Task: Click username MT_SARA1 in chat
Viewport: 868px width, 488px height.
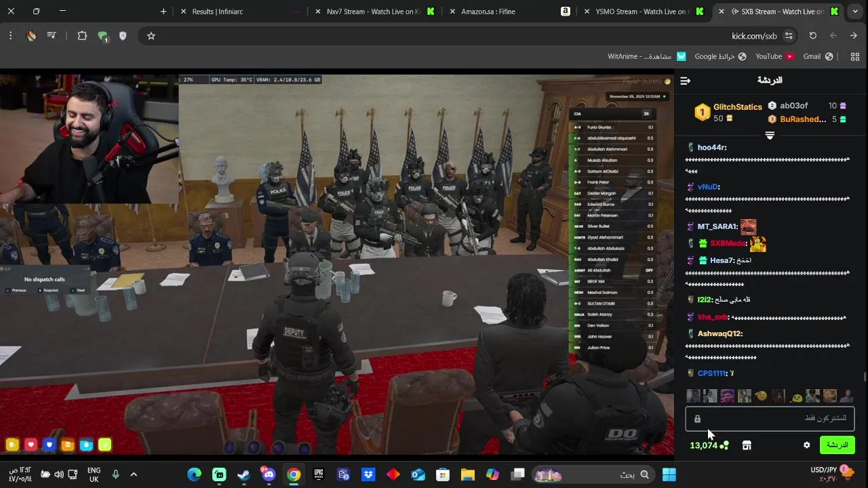Action: click(x=717, y=226)
